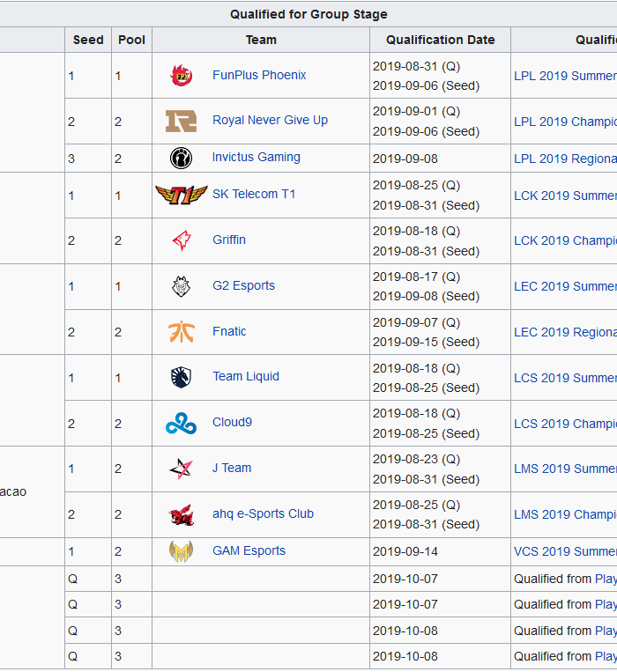This screenshot has height=672, width=617.
Task: Click the SK Telecom T1 logo
Action: [182, 195]
